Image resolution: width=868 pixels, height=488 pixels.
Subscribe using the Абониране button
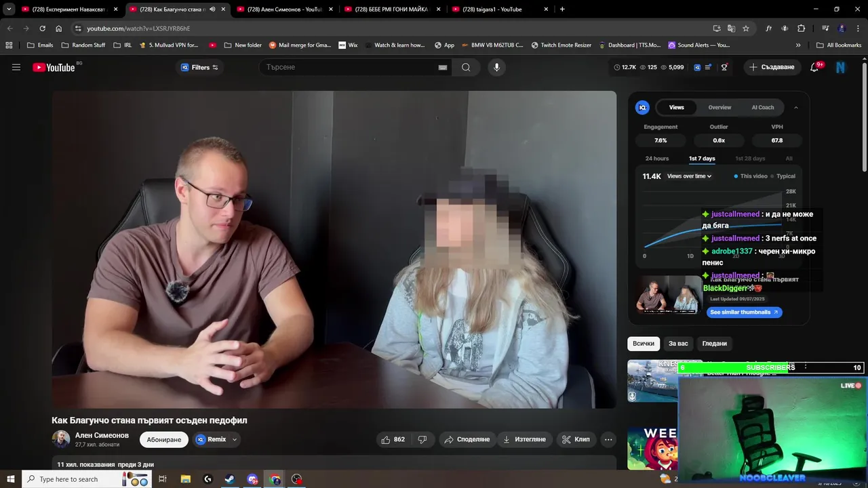(164, 440)
